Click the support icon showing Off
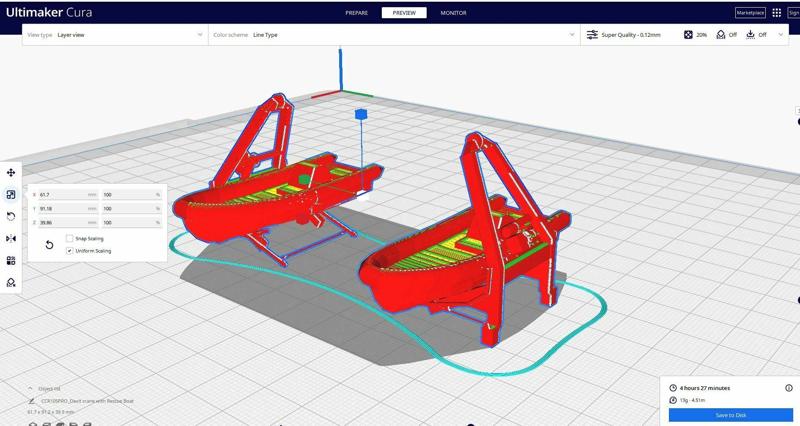This screenshot has height=426, width=800. 720,35
